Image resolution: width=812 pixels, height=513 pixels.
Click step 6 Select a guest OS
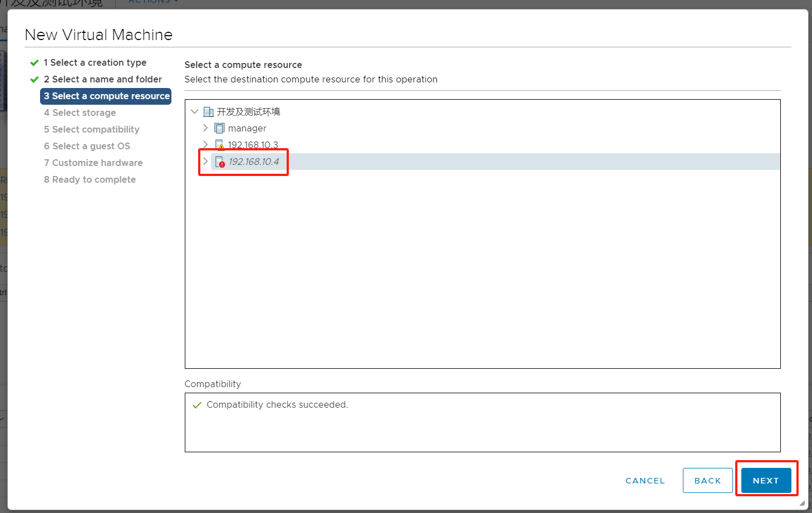click(x=87, y=146)
